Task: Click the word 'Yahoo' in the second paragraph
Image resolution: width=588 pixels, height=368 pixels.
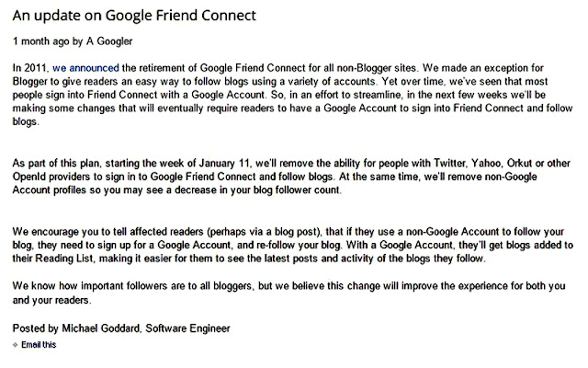Action: click(x=486, y=164)
